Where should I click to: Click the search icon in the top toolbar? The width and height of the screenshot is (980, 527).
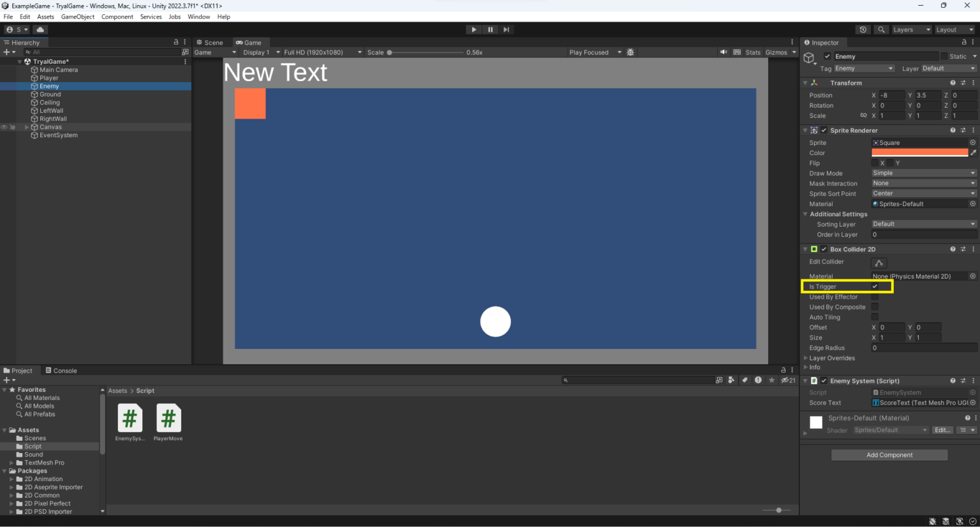point(881,29)
